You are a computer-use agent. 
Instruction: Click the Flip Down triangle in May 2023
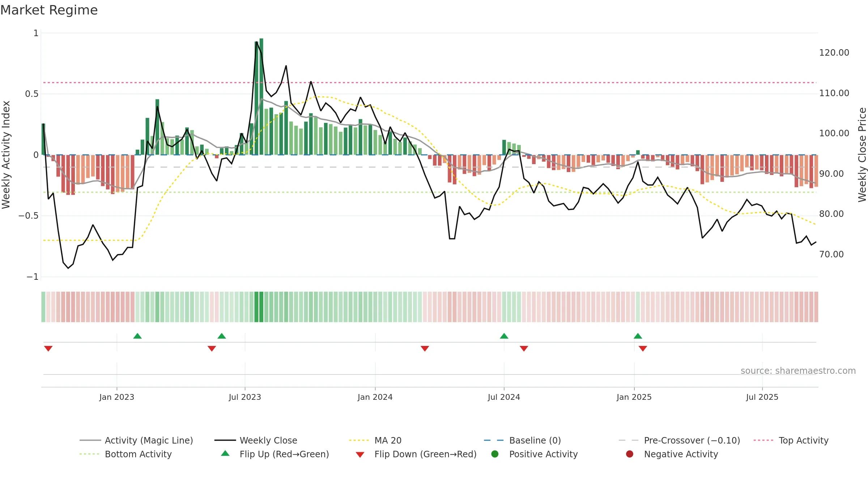(x=212, y=348)
